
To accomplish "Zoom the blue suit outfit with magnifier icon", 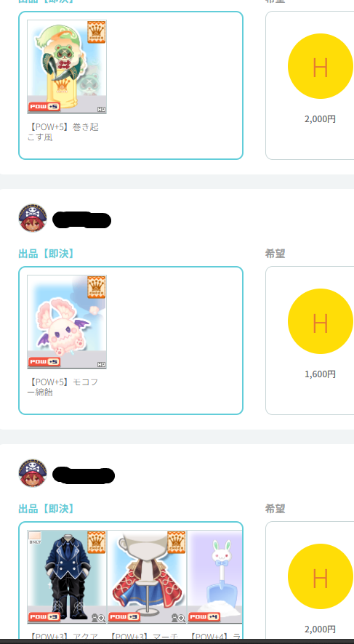I will (98, 618).
